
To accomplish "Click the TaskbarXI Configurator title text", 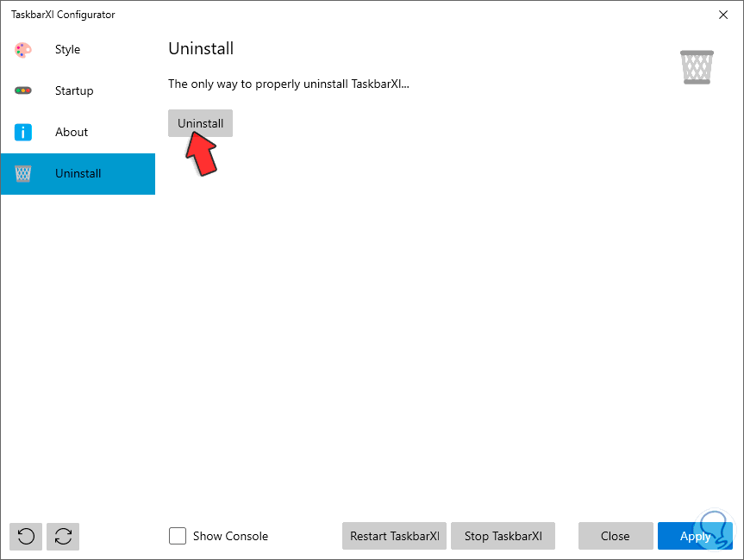I will [x=63, y=15].
